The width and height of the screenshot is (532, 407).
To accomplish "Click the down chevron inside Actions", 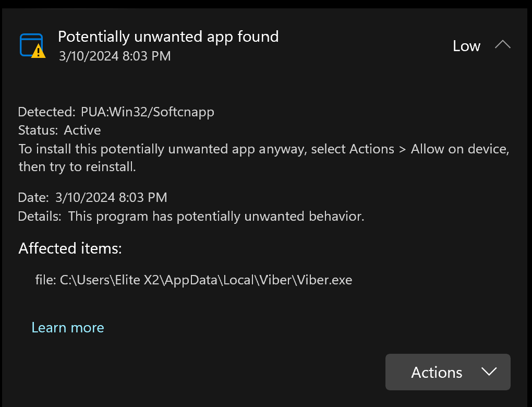I will coord(489,372).
